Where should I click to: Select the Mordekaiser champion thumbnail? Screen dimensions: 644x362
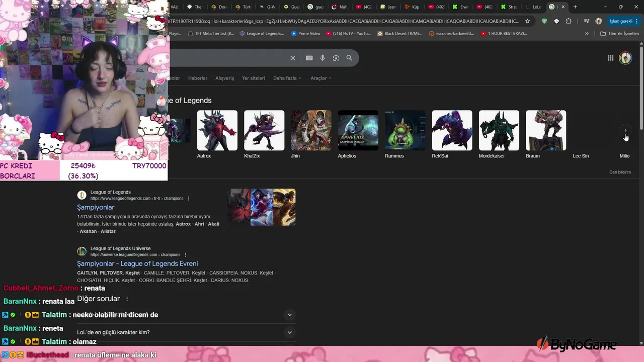[499, 130]
